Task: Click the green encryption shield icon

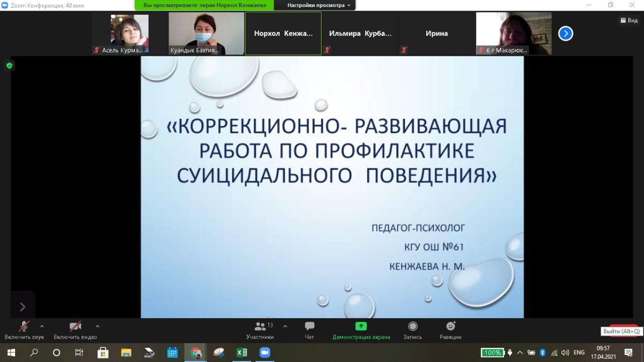Action: point(10,65)
